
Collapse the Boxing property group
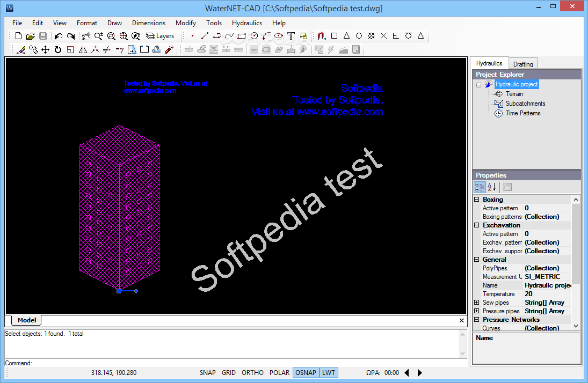(477, 200)
